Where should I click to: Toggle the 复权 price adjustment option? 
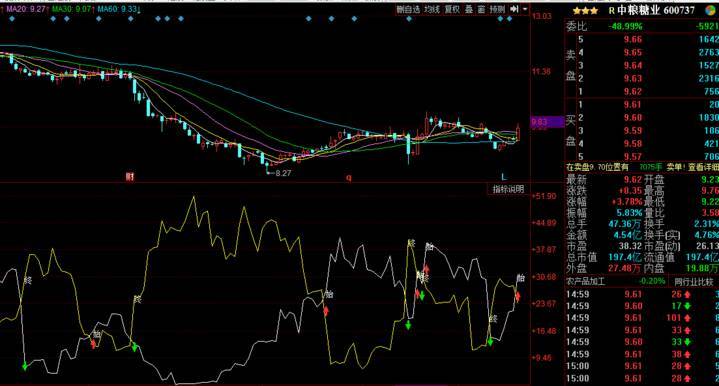[453, 9]
